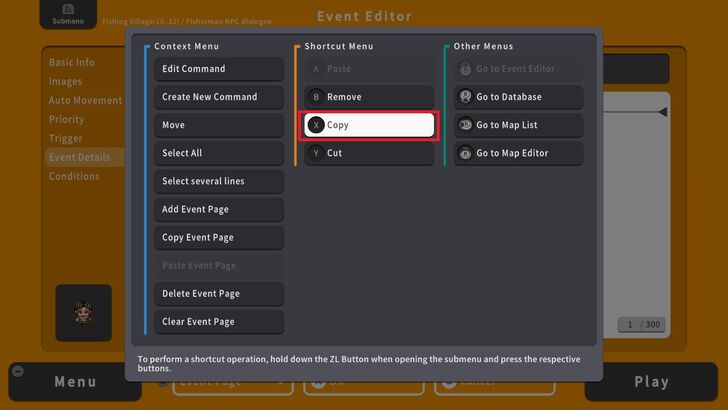Choose Select All entry

pyautogui.click(x=219, y=153)
